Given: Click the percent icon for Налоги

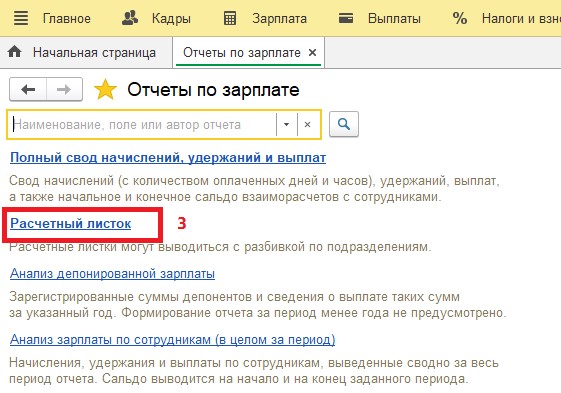Looking at the screenshot, I should pos(460,18).
